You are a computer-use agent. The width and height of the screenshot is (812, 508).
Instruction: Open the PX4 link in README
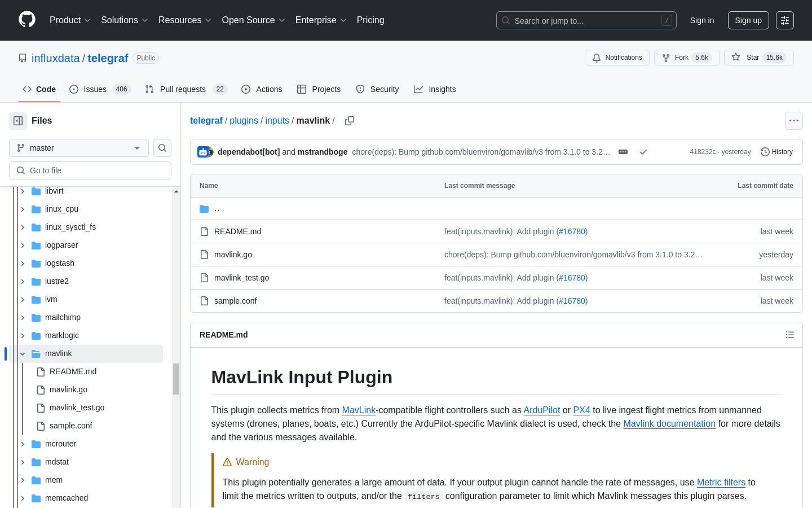point(581,410)
